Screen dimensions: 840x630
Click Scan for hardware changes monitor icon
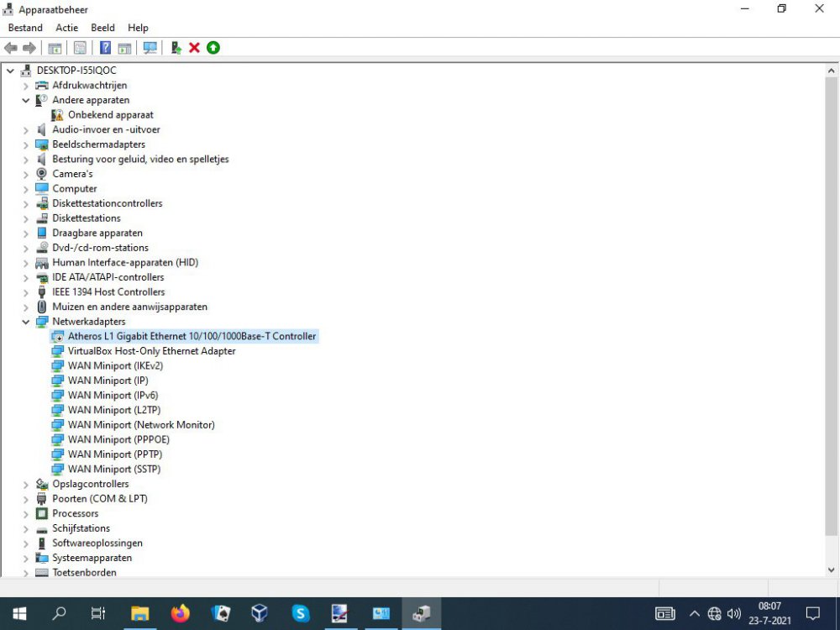pyautogui.click(x=150, y=48)
